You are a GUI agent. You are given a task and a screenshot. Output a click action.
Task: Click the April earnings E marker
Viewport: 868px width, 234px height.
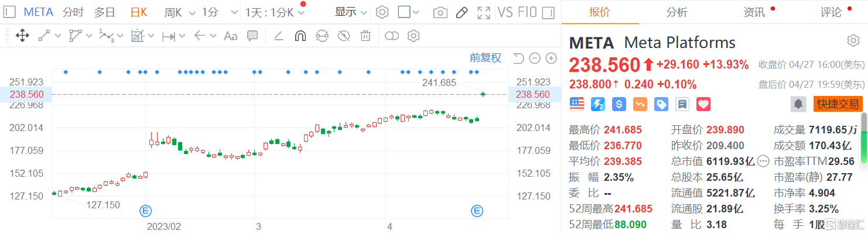tap(477, 210)
